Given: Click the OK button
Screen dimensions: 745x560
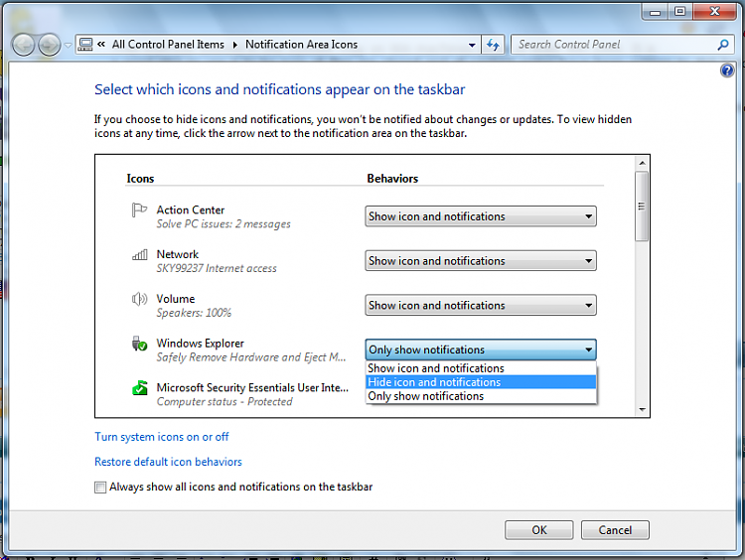Looking at the screenshot, I should [538, 530].
